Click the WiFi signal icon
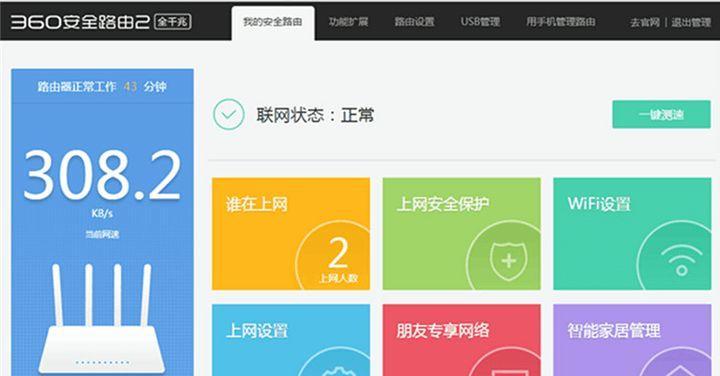 point(681,260)
